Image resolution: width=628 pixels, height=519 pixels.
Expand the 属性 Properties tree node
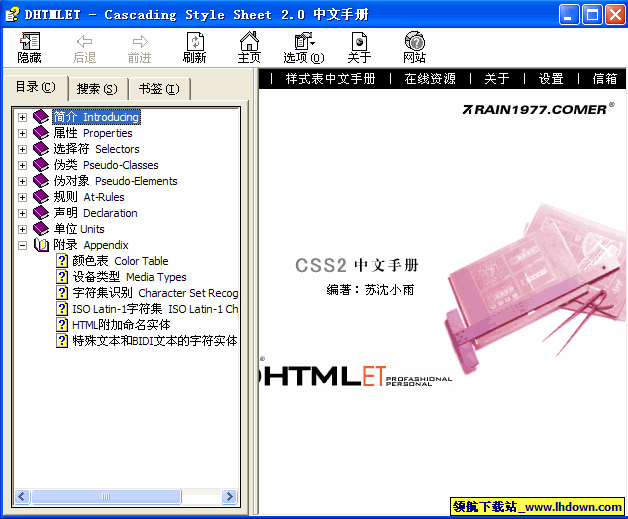click(22, 133)
